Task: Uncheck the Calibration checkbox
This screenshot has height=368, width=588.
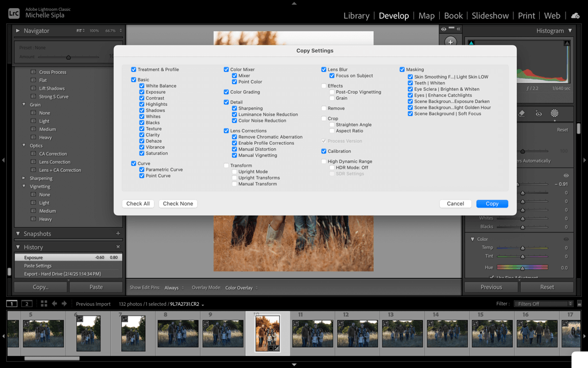Action: coord(324,151)
